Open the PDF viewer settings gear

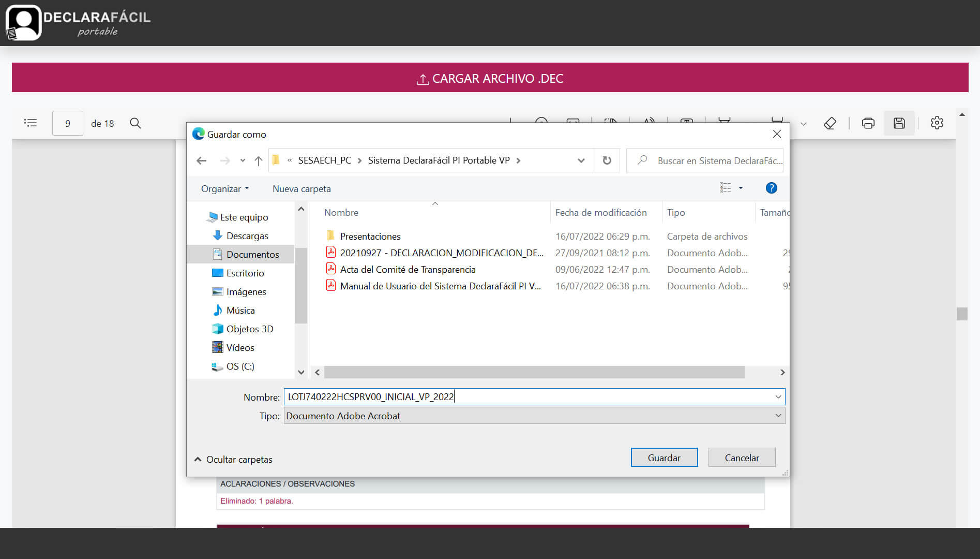[937, 123]
